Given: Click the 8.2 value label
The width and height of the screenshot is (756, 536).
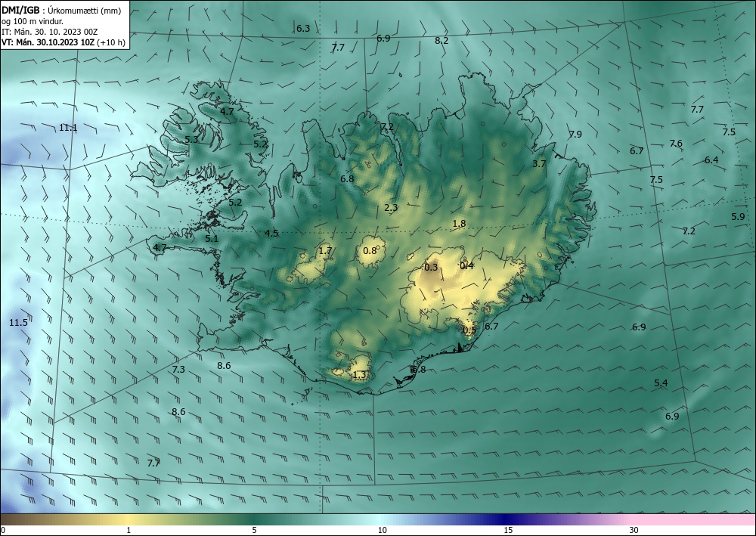Looking at the screenshot, I should point(442,41).
